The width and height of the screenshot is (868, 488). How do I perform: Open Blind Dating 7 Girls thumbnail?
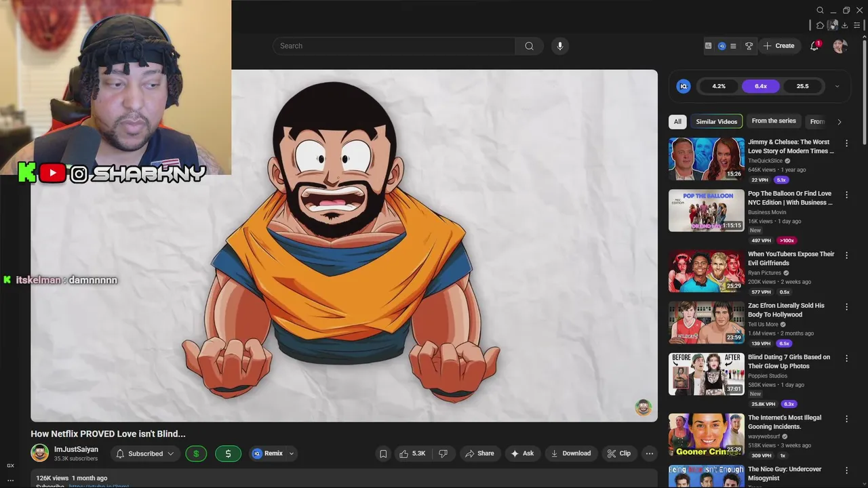click(706, 375)
